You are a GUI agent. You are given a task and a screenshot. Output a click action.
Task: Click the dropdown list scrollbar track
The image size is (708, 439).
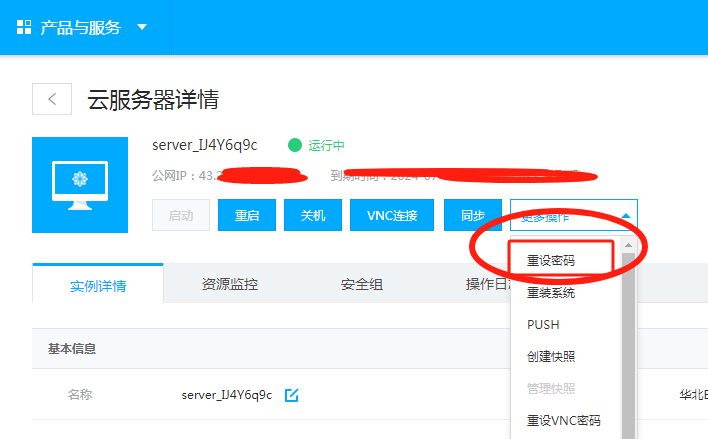coord(628,346)
